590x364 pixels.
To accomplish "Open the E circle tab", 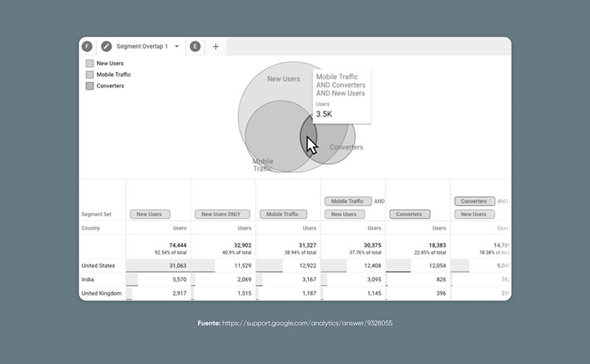I will click(x=195, y=46).
